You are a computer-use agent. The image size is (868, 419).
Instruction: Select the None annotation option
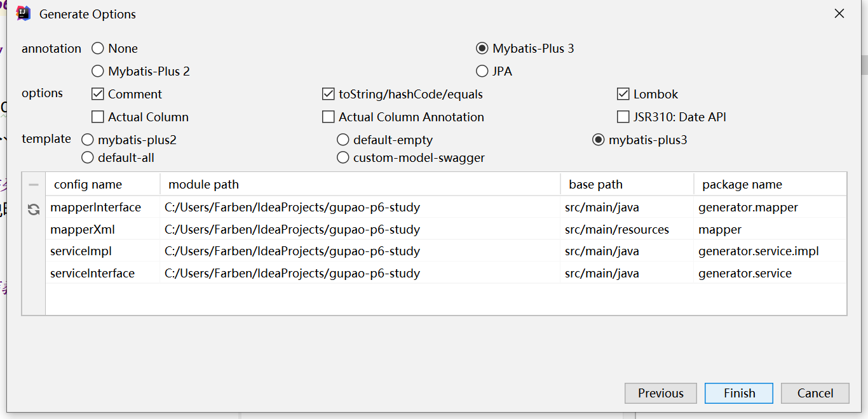point(98,49)
